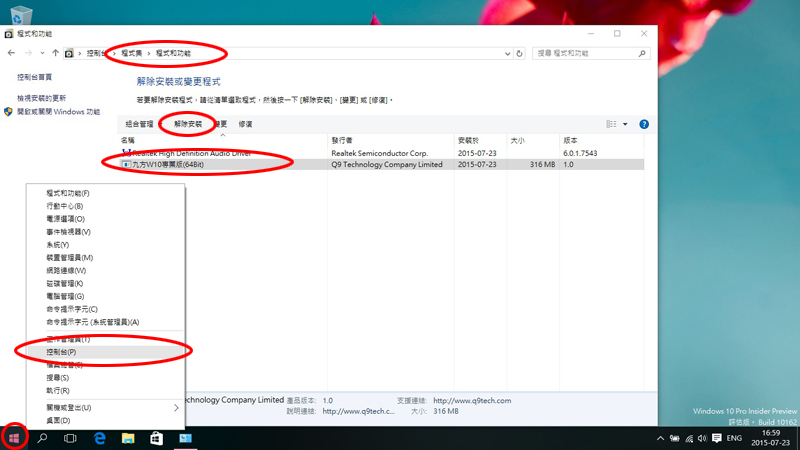Image resolution: width=800 pixels, height=450 pixels.
Task: Expand 關機或登出(U) submenu
Action: (x=106, y=408)
